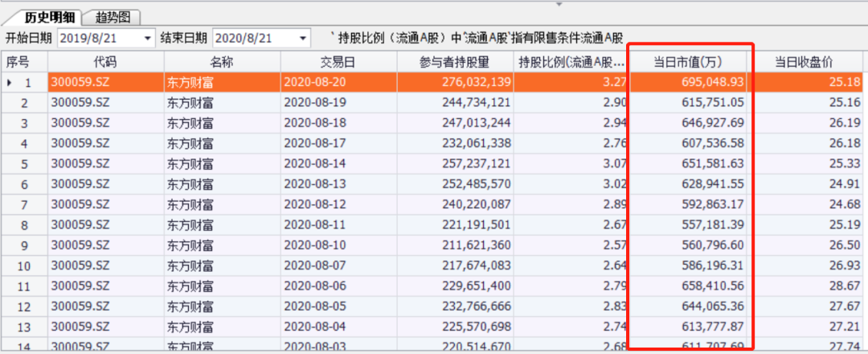Sort by the 参与者持股量 column header
868x354 pixels.
455,62
